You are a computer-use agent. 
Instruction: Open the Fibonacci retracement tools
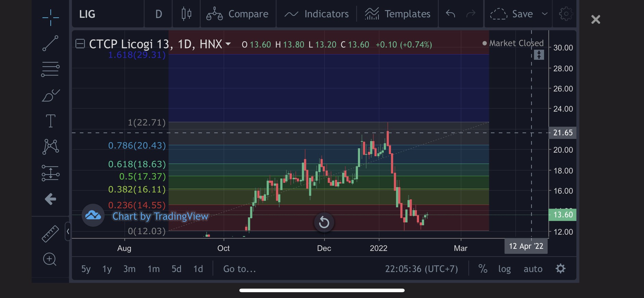click(x=51, y=69)
